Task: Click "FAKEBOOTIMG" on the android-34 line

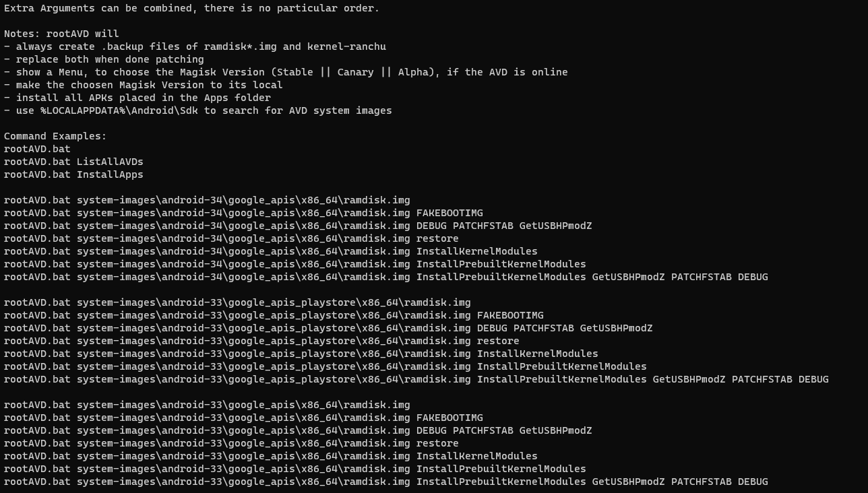Action: (449, 213)
